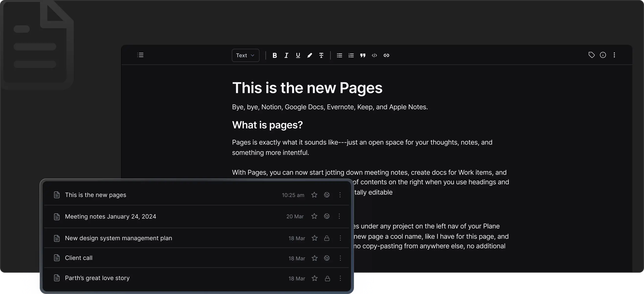644x294 pixels.
Task: Star the 'This is the new pages' page
Action: [314, 195]
